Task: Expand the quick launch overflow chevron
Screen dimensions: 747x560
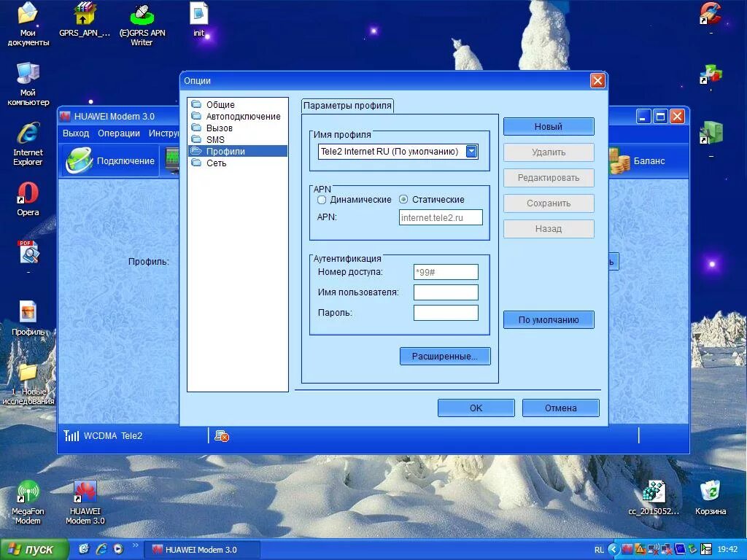Action: point(135,545)
